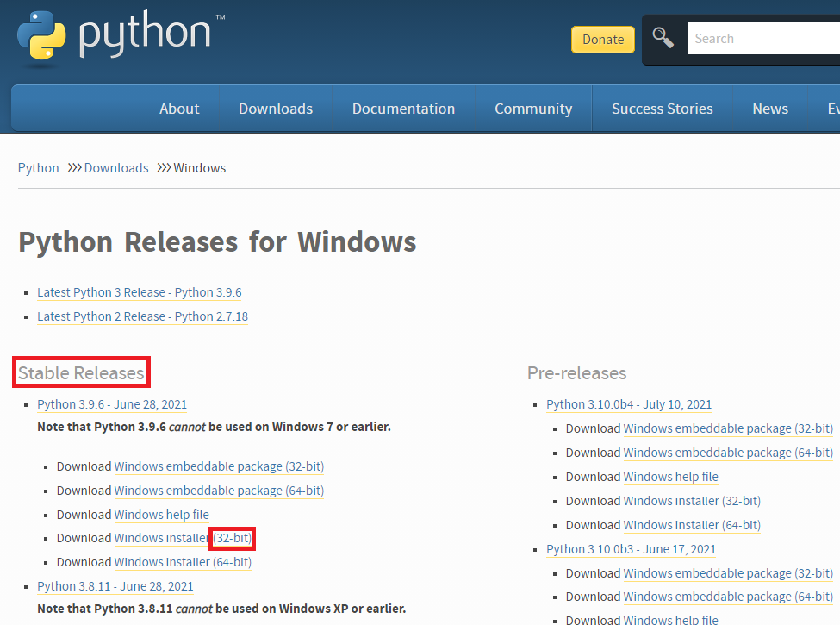840x625 pixels.
Task: Download 3.9.6 Windows installer (64-bit)
Action: click(183, 562)
